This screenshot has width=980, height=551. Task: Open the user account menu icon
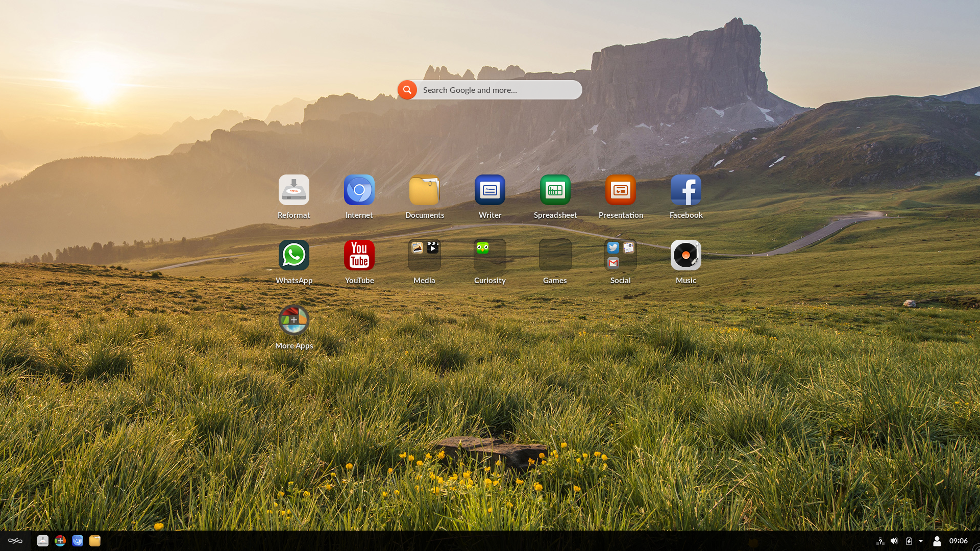(x=937, y=541)
